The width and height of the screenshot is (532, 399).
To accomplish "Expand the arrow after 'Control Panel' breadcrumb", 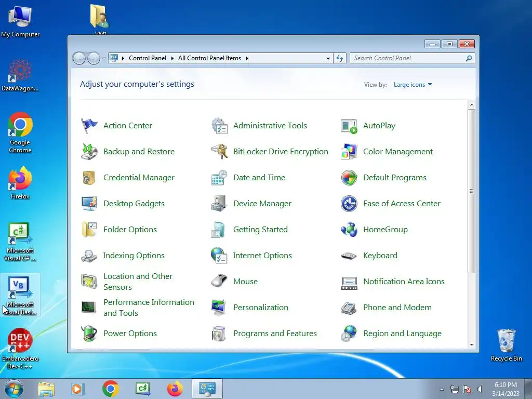I will 172,58.
